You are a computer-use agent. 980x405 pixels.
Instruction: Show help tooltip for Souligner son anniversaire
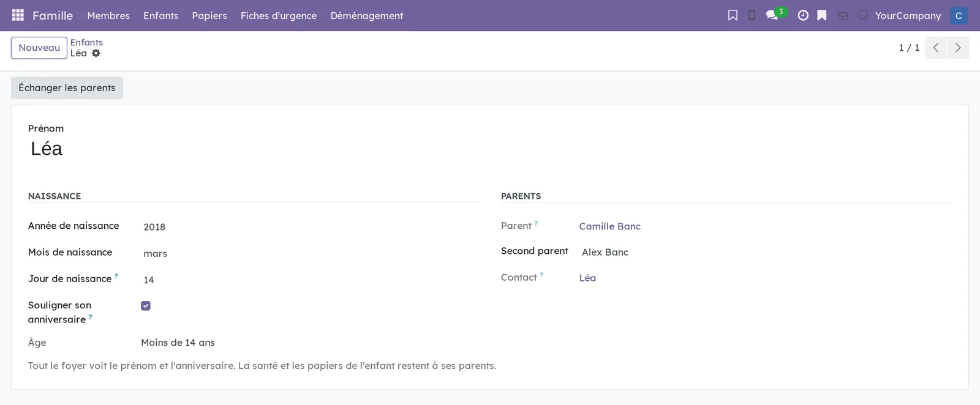(91, 316)
